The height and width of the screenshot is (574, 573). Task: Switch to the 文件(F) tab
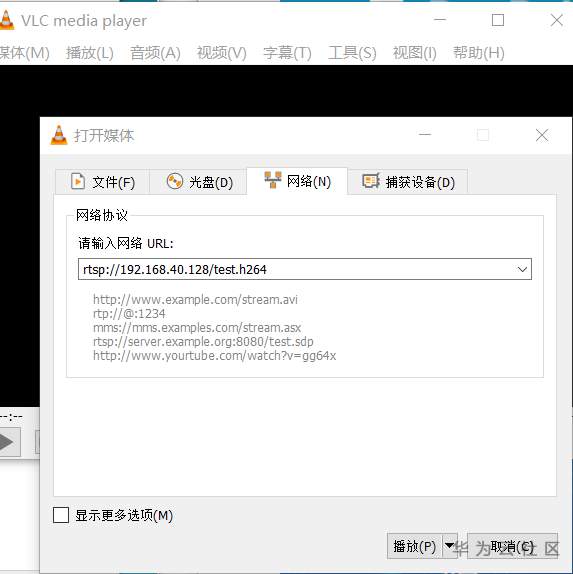(x=103, y=182)
